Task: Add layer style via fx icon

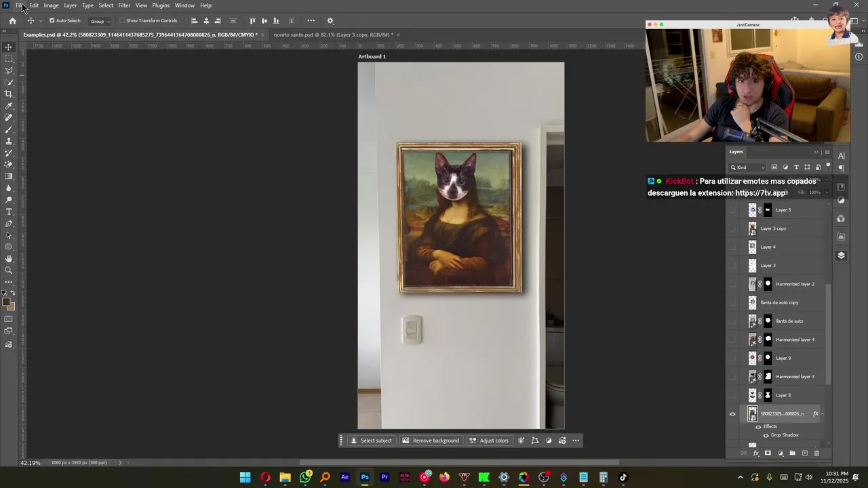Action: pyautogui.click(x=755, y=453)
